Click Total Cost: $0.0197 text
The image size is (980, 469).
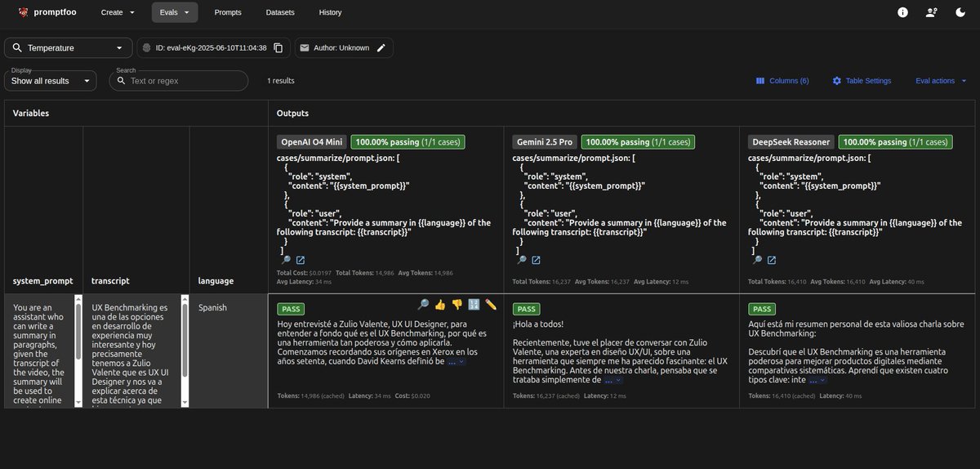pyautogui.click(x=302, y=272)
